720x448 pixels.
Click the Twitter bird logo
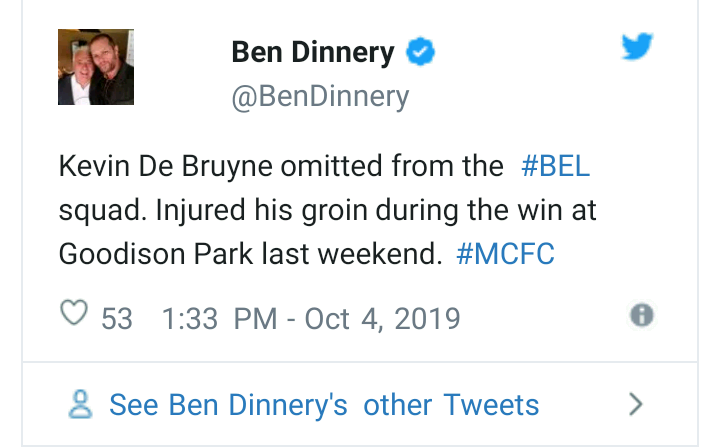[638, 47]
